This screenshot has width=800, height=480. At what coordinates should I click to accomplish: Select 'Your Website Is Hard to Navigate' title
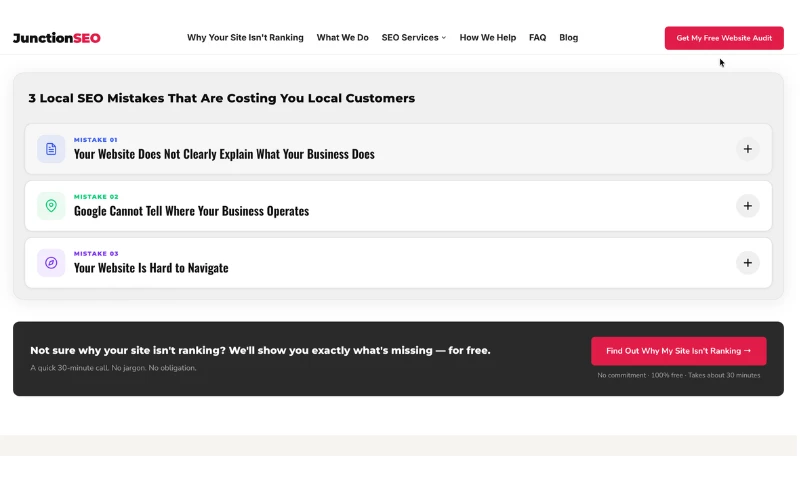point(151,268)
